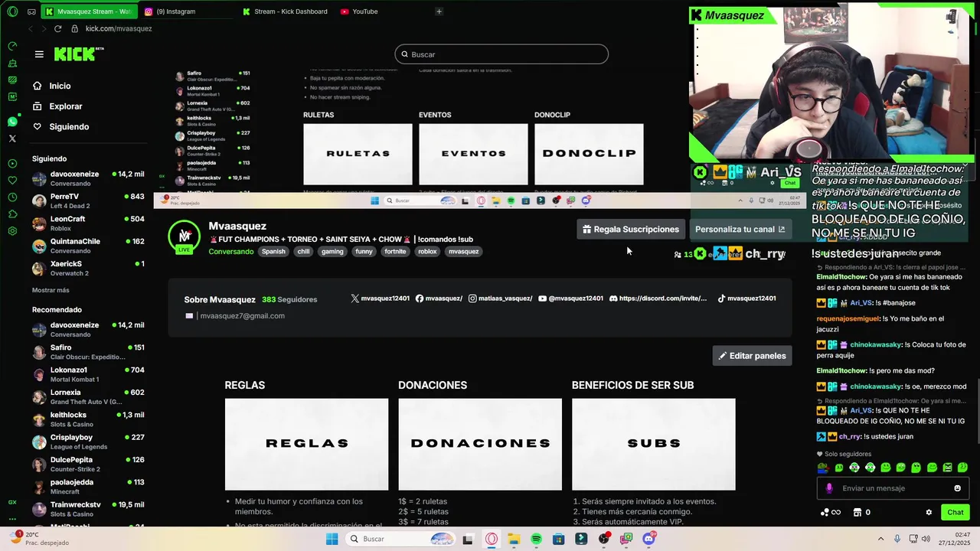Screen dimensions: 980x551
Task: Open recommended channel Lokonazo1
Action: (x=88, y=374)
